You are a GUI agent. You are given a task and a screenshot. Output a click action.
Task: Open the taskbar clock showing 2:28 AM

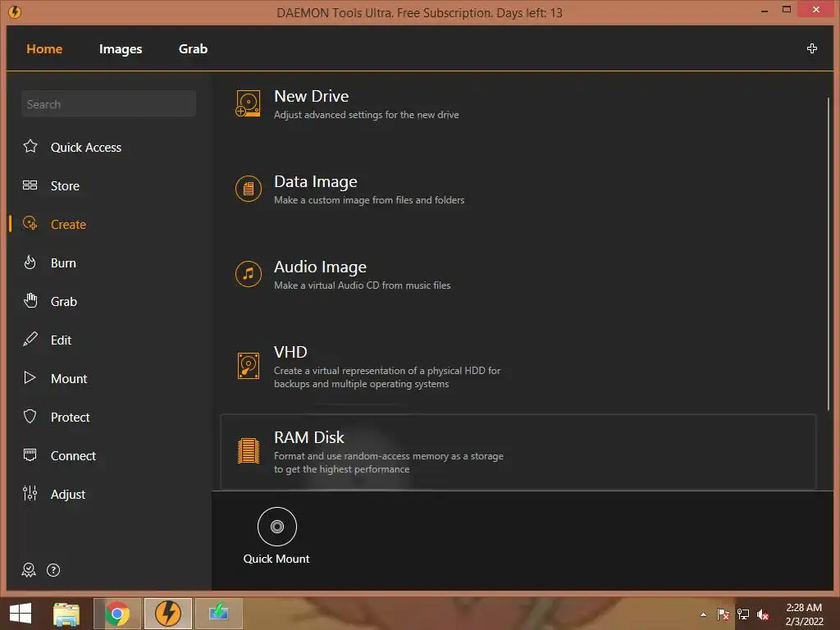pyautogui.click(x=804, y=614)
